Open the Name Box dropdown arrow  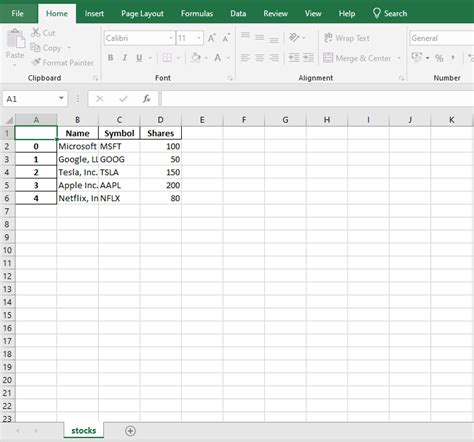tap(61, 98)
